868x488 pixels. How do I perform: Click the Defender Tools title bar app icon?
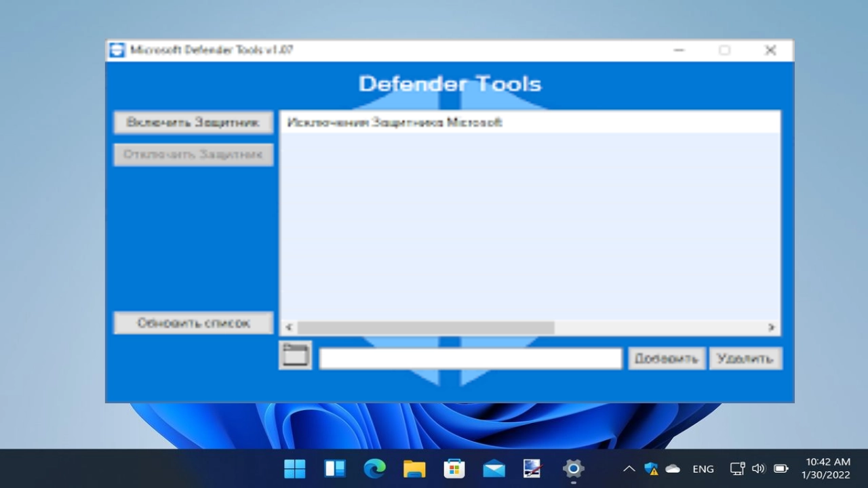[117, 50]
